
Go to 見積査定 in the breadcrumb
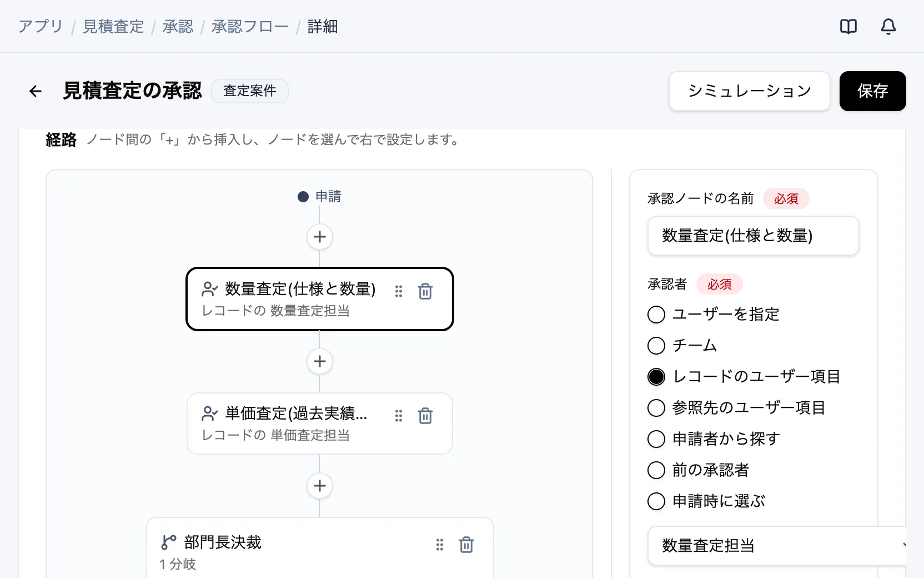tap(113, 27)
